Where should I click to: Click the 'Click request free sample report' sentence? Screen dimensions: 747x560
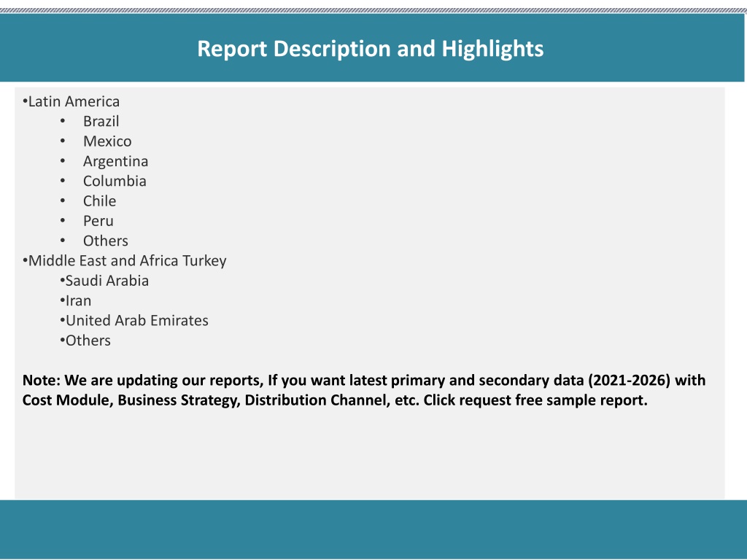(x=535, y=400)
